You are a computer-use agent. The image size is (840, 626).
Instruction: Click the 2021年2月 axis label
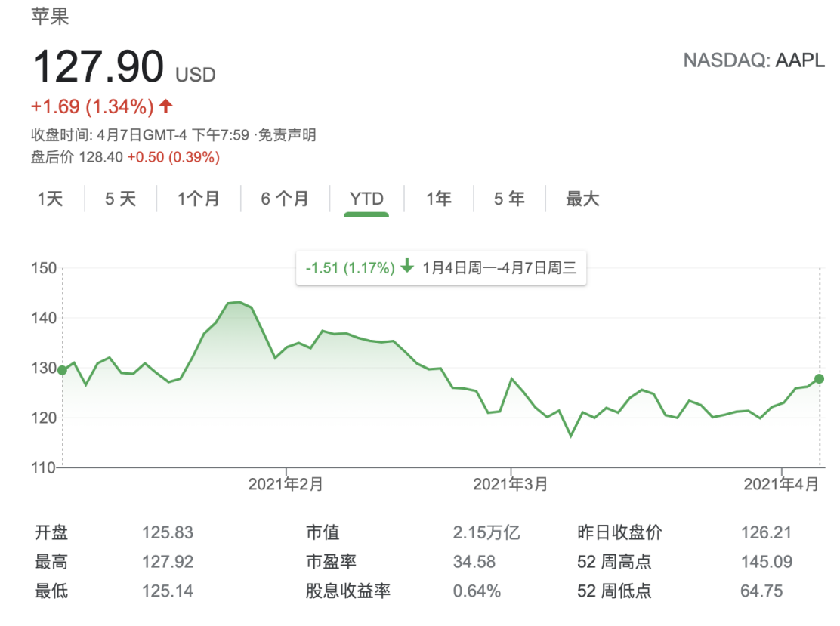[286, 485]
